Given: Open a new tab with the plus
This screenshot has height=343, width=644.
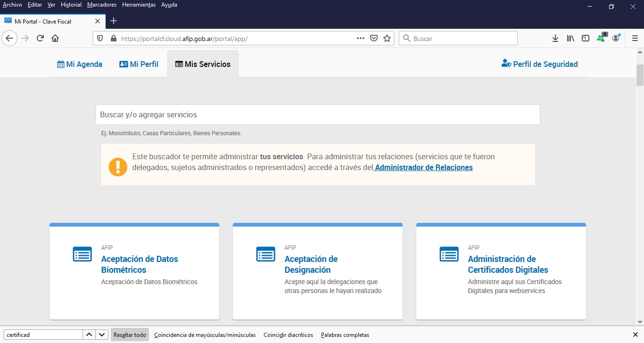Looking at the screenshot, I should coord(114,21).
